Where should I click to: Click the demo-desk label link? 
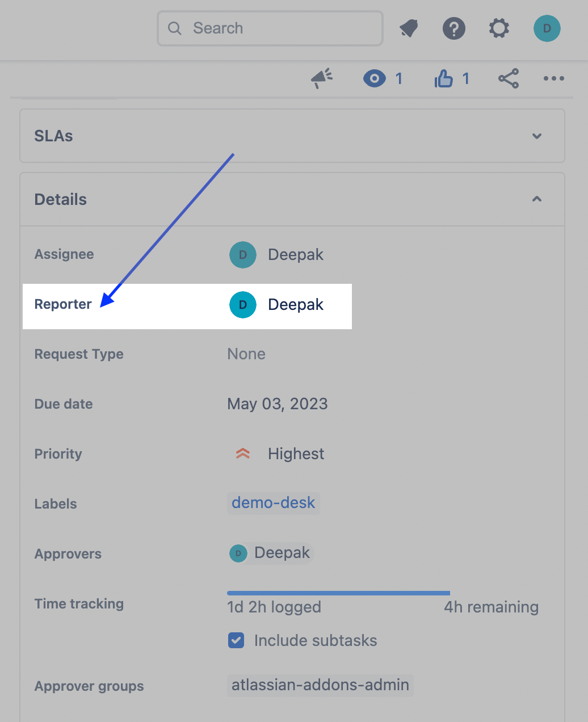[x=273, y=503]
